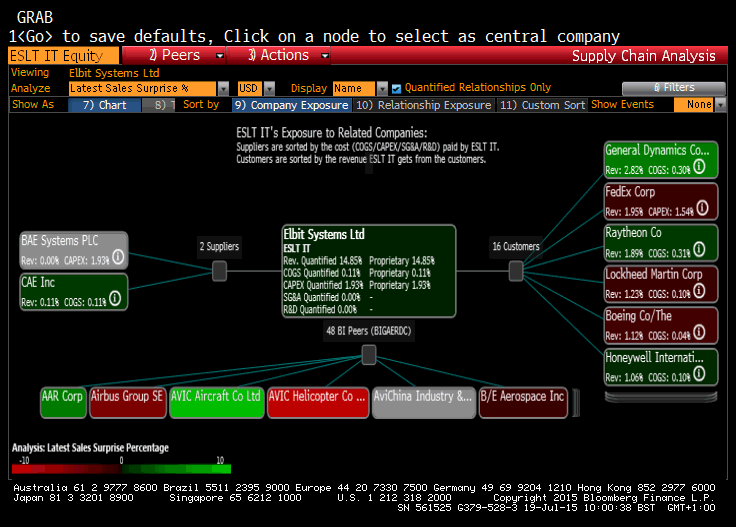736x527 pixels.
Task: Click the Supply Chain Analysis title
Action: [644, 56]
